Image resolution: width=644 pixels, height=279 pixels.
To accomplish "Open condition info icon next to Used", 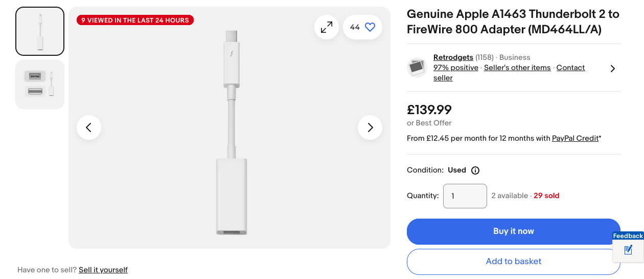I will [x=475, y=170].
